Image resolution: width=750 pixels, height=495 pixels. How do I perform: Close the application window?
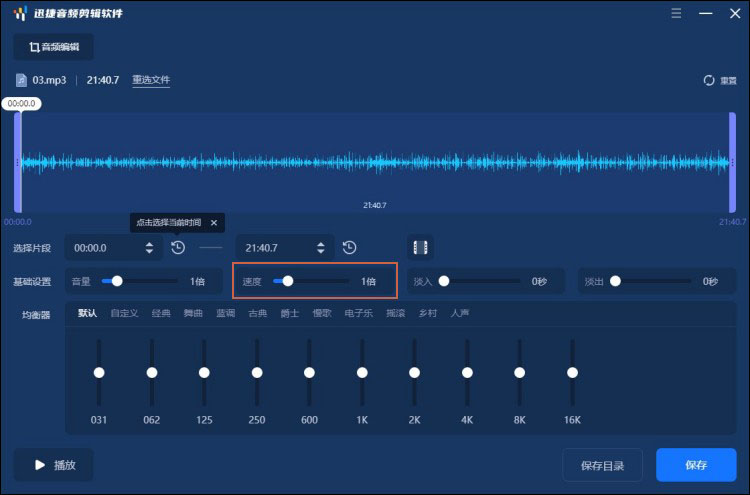click(x=735, y=13)
